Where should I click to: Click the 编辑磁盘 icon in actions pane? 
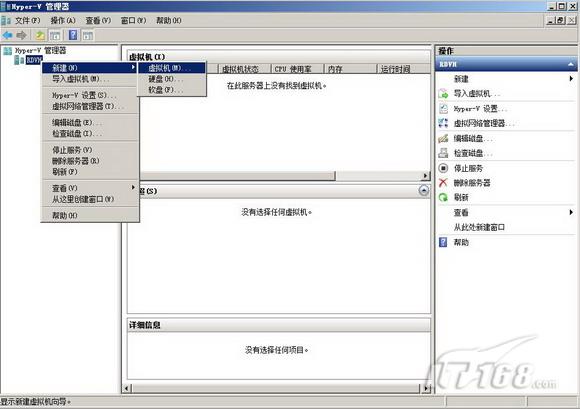coord(443,138)
